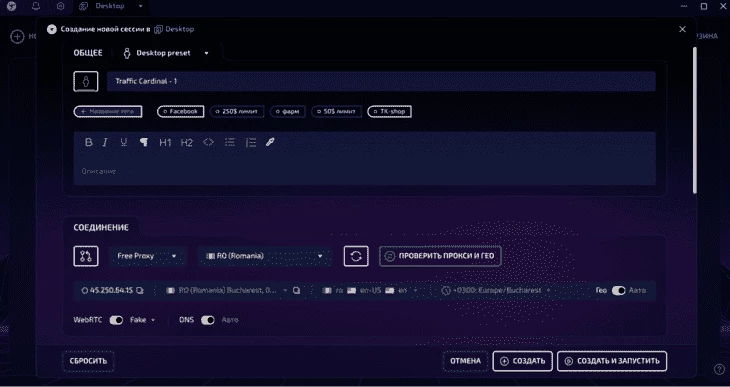Image resolution: width=730 pixels, height=387 pixels.
Task: Apply bold formatting in description editor
Action: pos(88,143)
